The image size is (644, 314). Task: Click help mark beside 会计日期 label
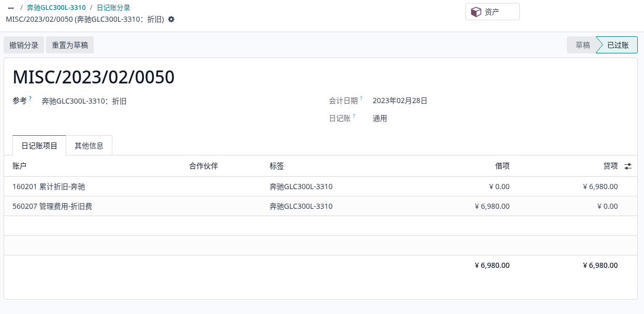[361, 98]
